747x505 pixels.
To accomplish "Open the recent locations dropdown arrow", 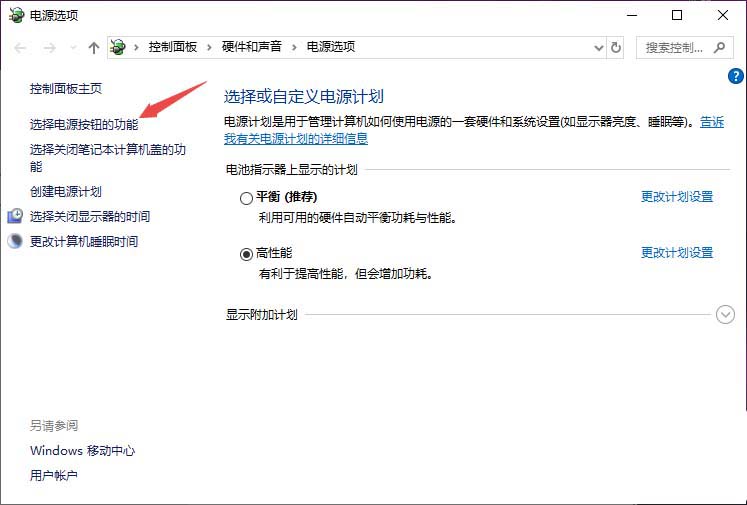I will tap(73, 48).
